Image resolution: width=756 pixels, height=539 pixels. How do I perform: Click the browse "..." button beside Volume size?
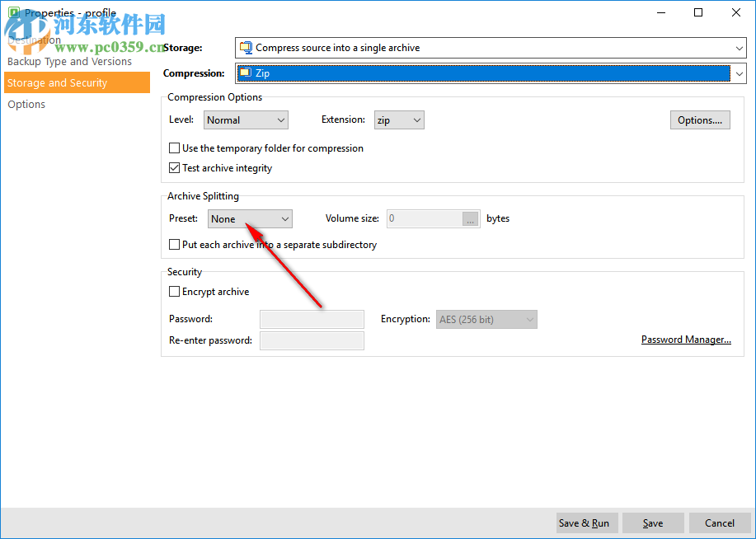point(471,218)
